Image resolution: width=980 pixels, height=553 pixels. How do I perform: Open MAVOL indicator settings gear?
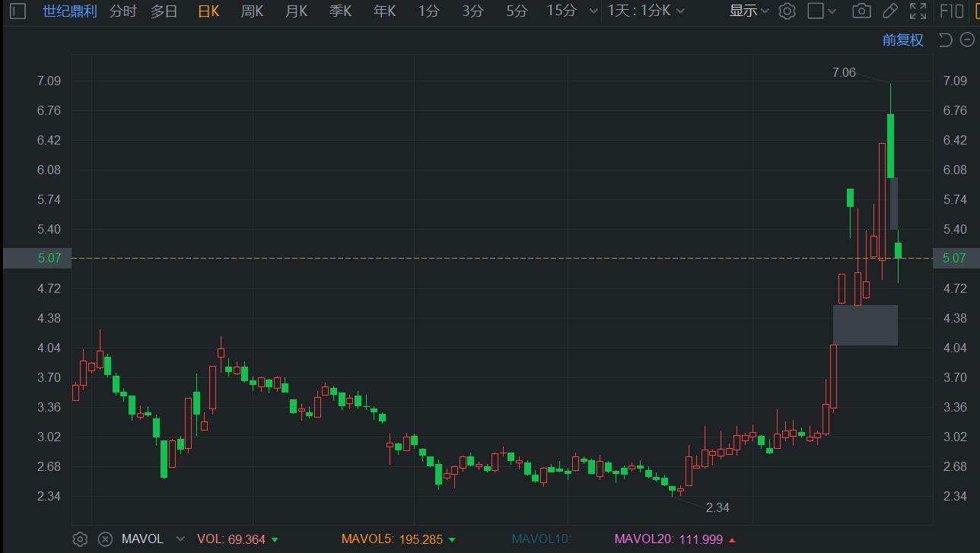point(80,539)
